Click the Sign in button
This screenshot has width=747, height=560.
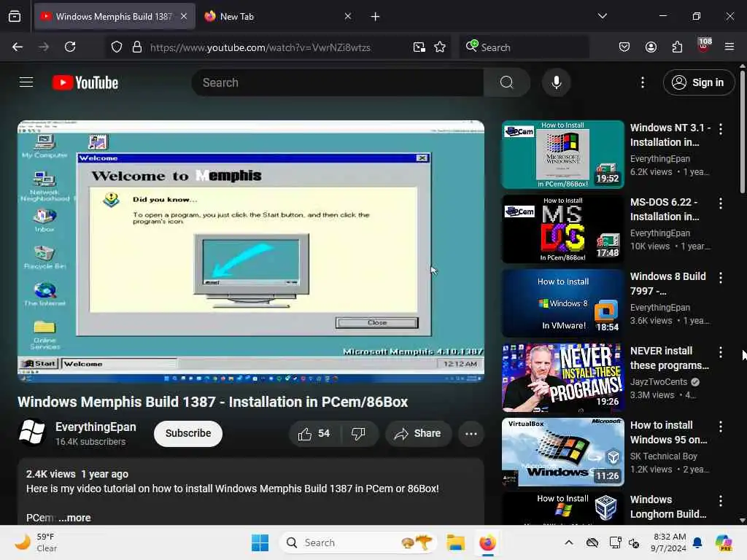[698, 82]
